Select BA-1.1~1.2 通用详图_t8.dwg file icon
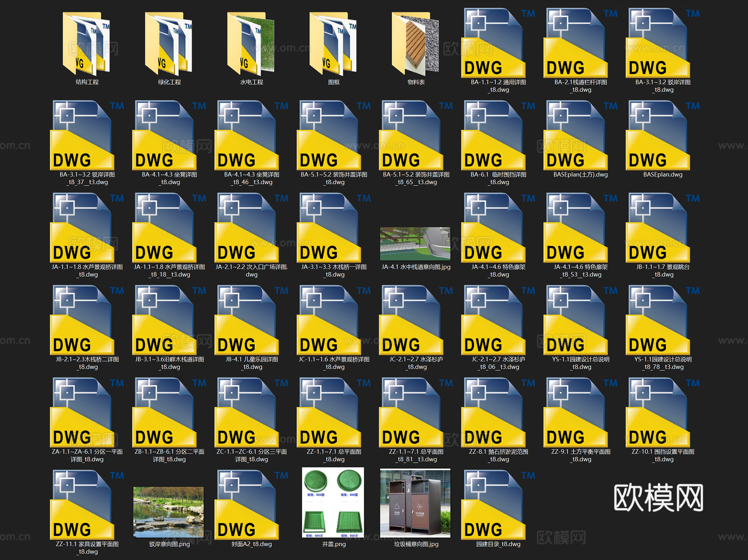The width and height of the screenshot is (748, 560). point(498,43)
